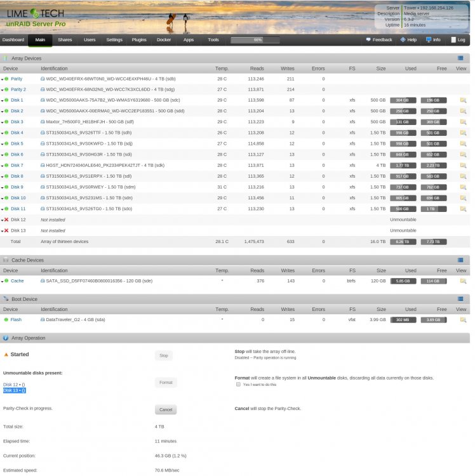Toggle Cache Devices list view icon
This screenshot has height=476, width=475.
[460, 260]
